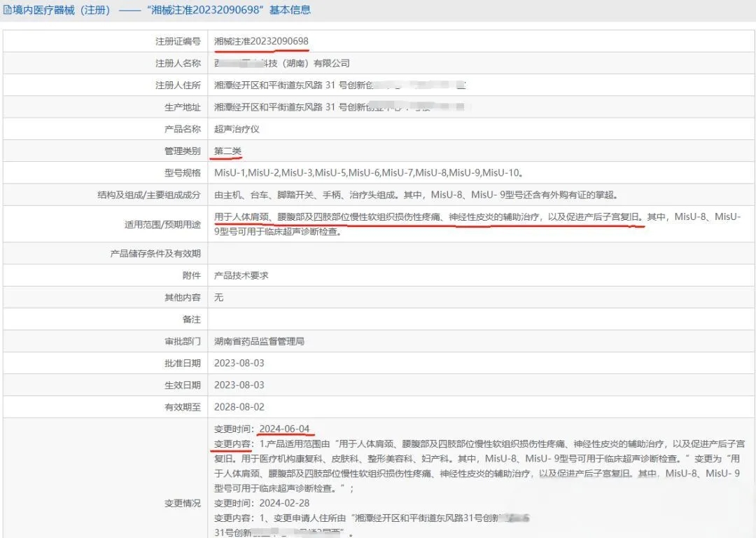Open the 产品技术要求 attachment entry

(241, 275)
